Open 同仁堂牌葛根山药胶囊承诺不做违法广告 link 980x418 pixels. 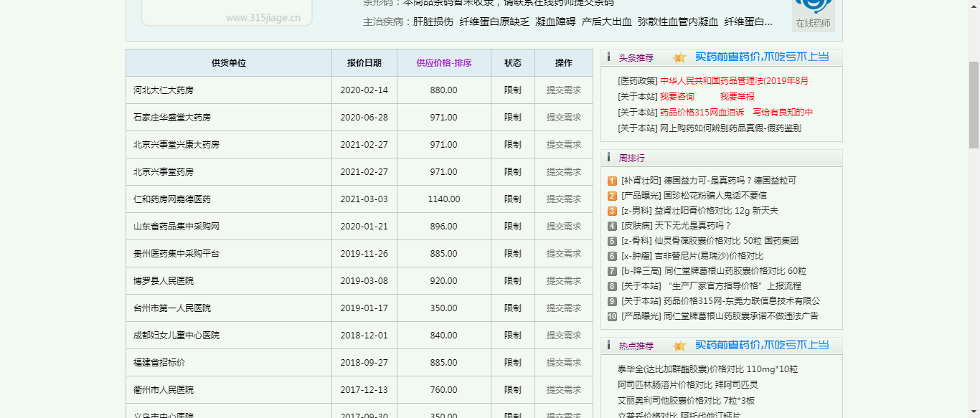[741, 316]
